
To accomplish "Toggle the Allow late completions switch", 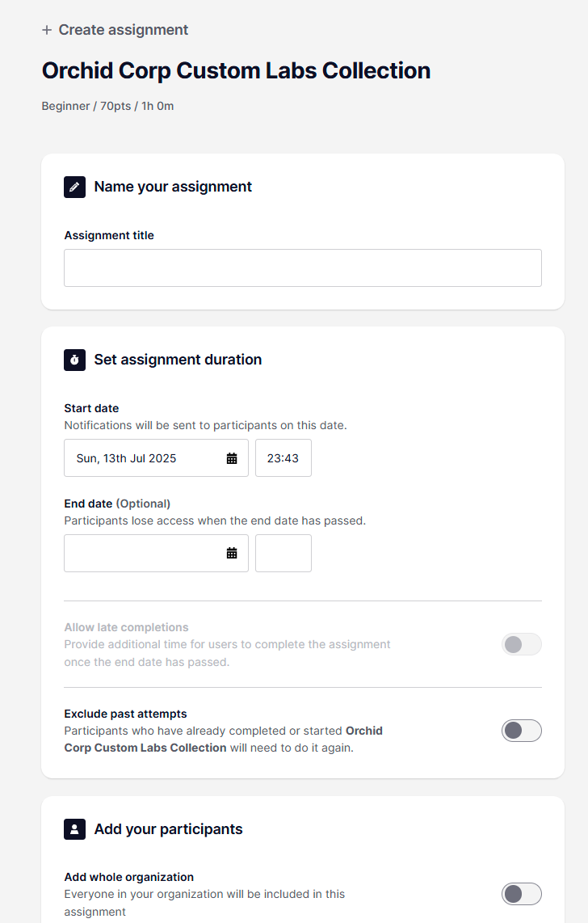I will click(x=522, y=645).
